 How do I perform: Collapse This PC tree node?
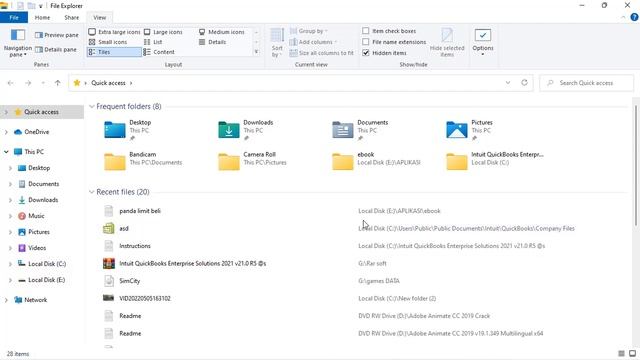6,152
